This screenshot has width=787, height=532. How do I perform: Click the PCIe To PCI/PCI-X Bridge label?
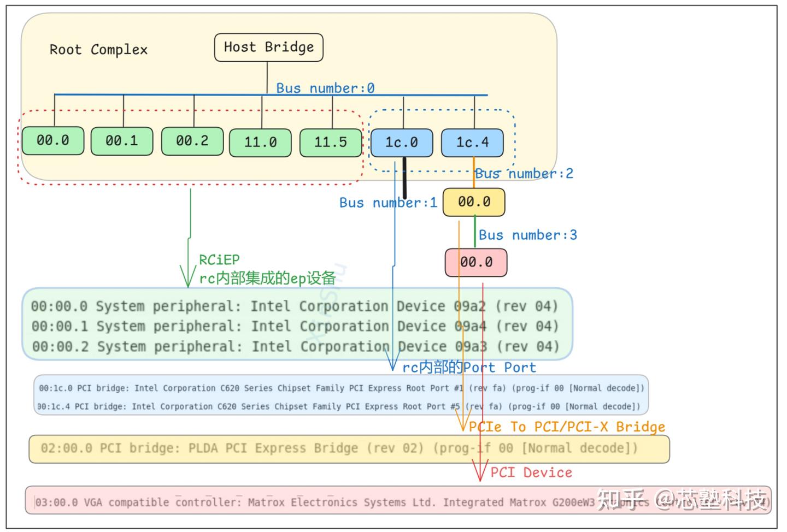tap(566, 427)
